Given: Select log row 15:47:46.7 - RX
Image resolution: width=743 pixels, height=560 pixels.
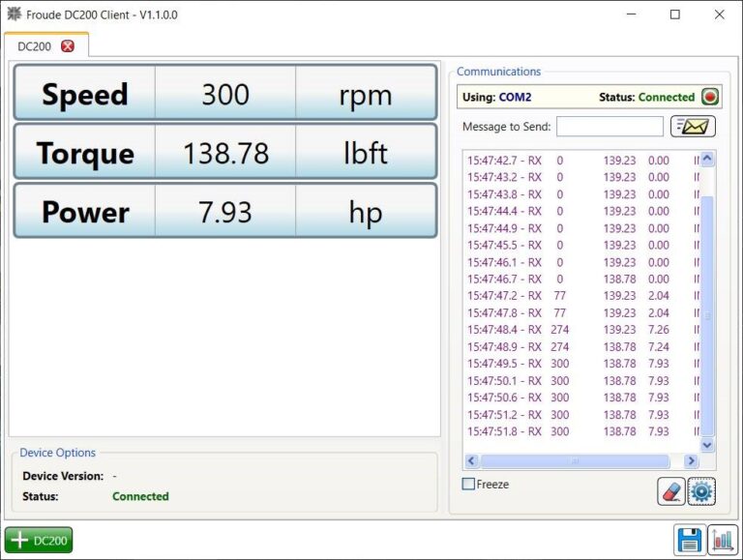Looking at the screenshot, I should pos(581,279).
